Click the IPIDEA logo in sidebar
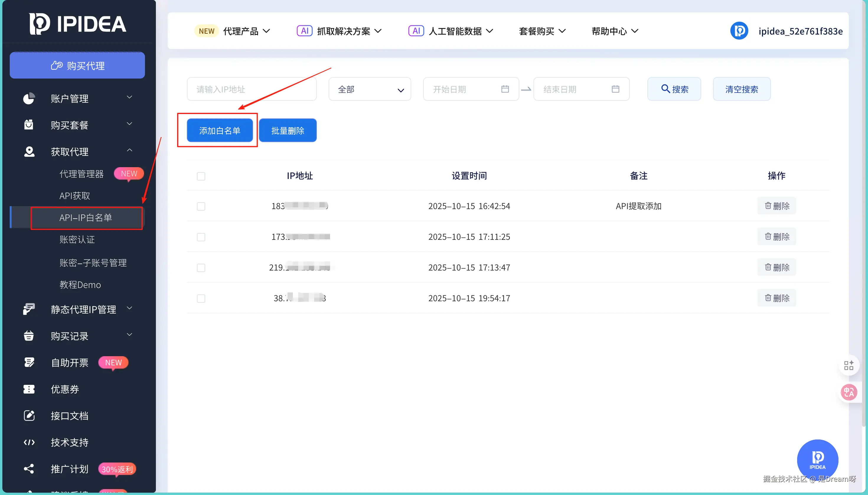The height and width of the screenshot is (495, 868). point(77,24)
